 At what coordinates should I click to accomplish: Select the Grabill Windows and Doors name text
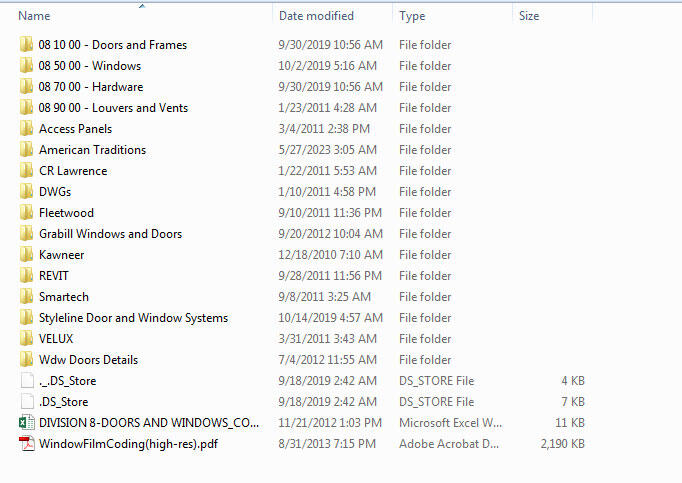110,234
